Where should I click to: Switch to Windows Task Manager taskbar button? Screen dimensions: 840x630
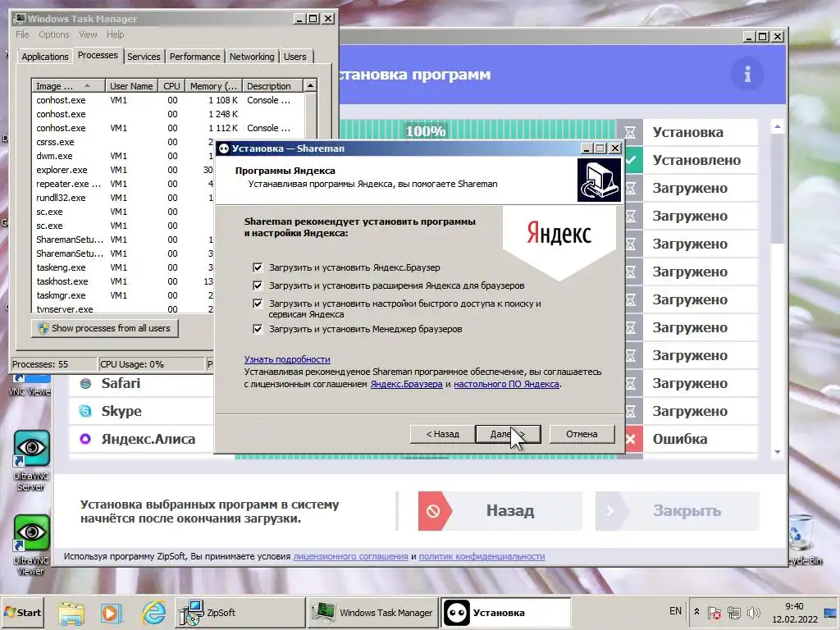(373, 612)
